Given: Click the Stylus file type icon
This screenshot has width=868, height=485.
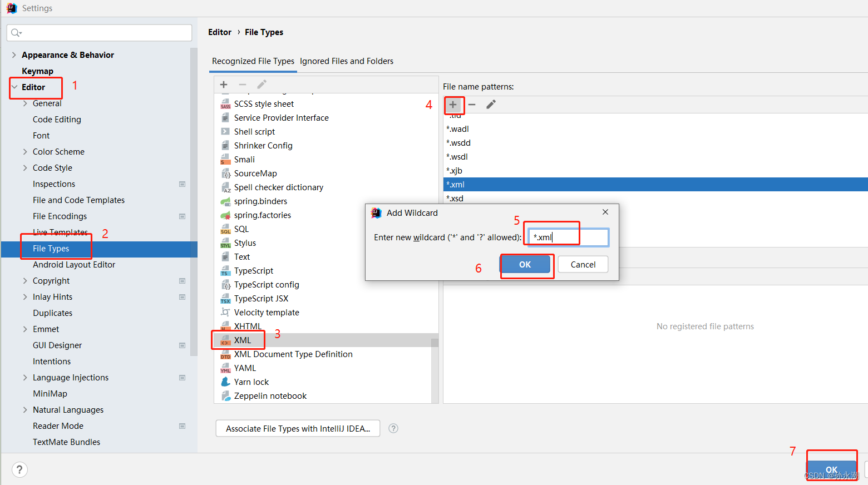Looking at the screenshot, I should pos(225,243).
